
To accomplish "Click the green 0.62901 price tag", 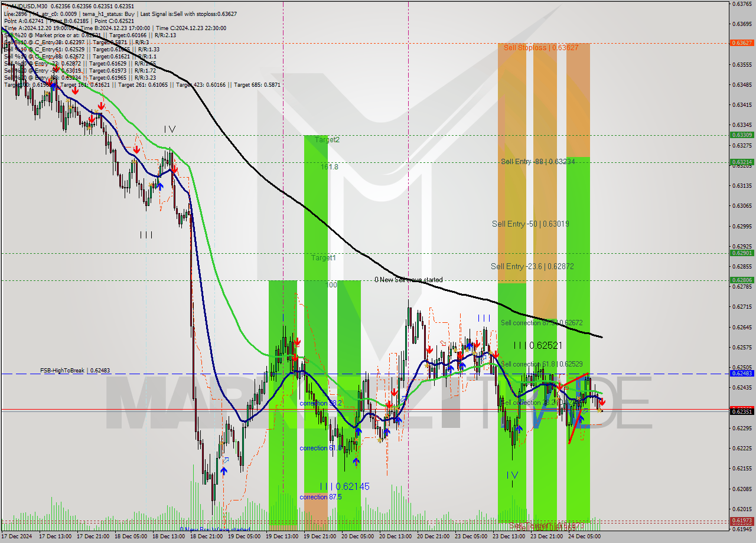I will (742, 253).
